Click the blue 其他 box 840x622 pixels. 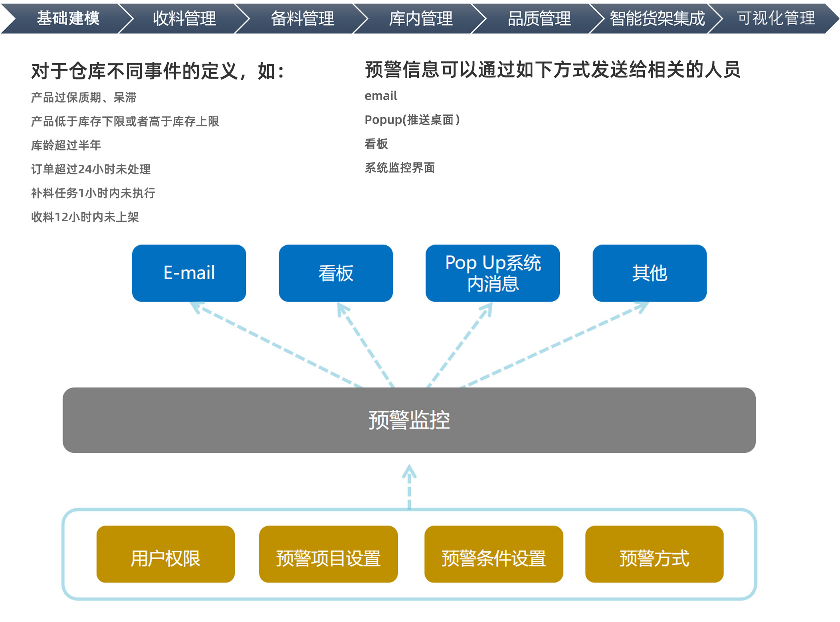pyautogui.click(x=649, y=273)
